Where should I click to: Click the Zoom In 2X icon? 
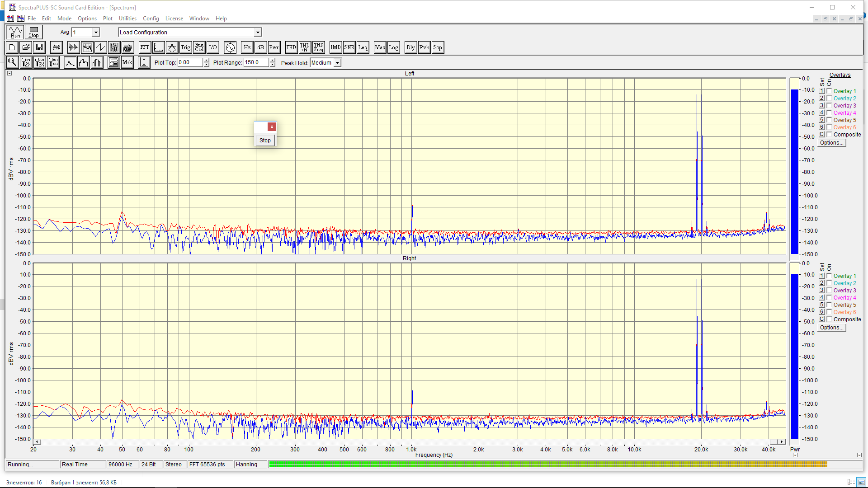coord(26,63)
